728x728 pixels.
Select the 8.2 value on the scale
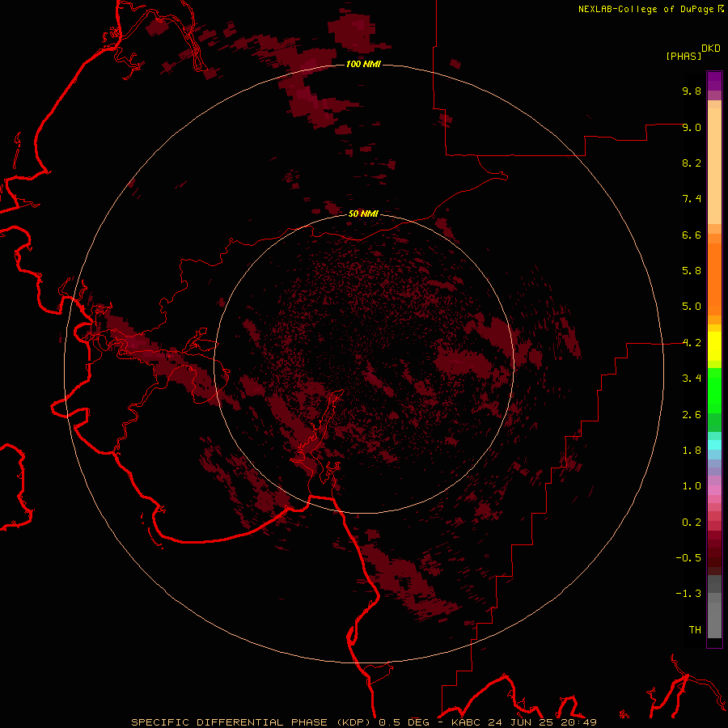point(692,163)
